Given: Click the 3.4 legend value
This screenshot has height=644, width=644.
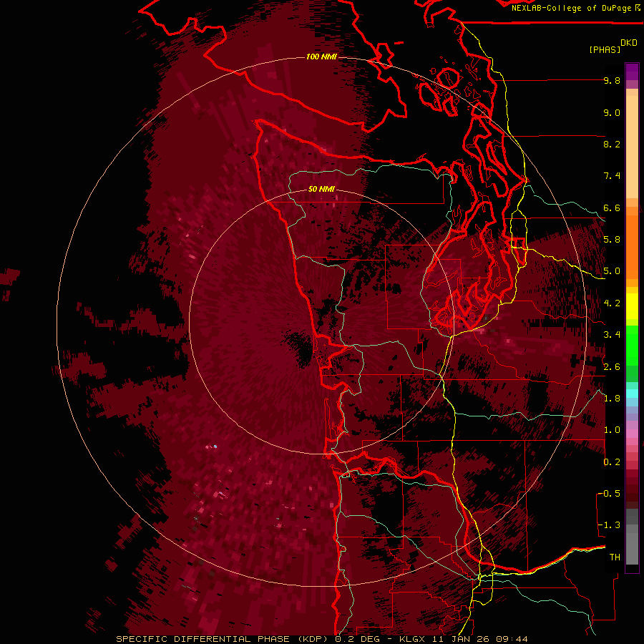Looking at the screenshot, I should click(x=612, y=335).
